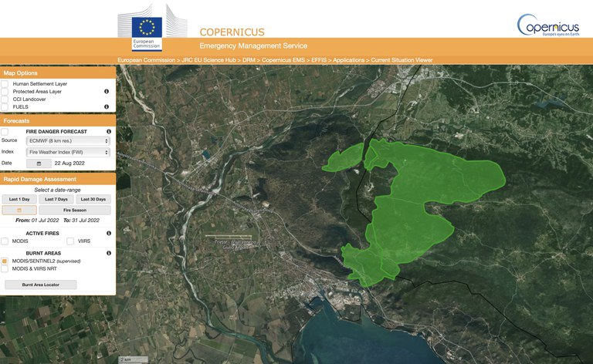The height and width of the screenshot is (364, 593).
Task: Open info for Protected Areas Layer
Action: point(107,91)
